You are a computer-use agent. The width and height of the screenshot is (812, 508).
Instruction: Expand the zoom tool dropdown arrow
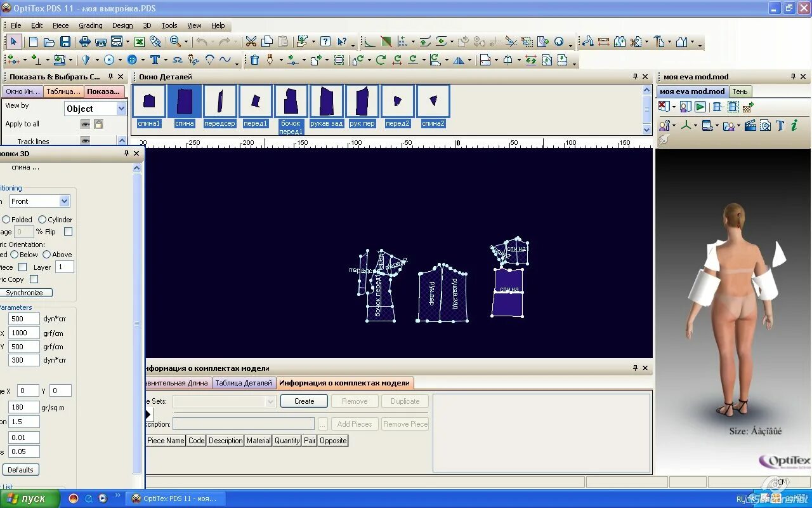[x=186, y=42]
